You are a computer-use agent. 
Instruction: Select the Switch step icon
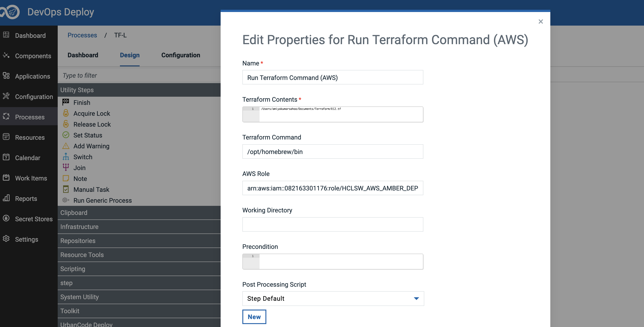[66, 157]
